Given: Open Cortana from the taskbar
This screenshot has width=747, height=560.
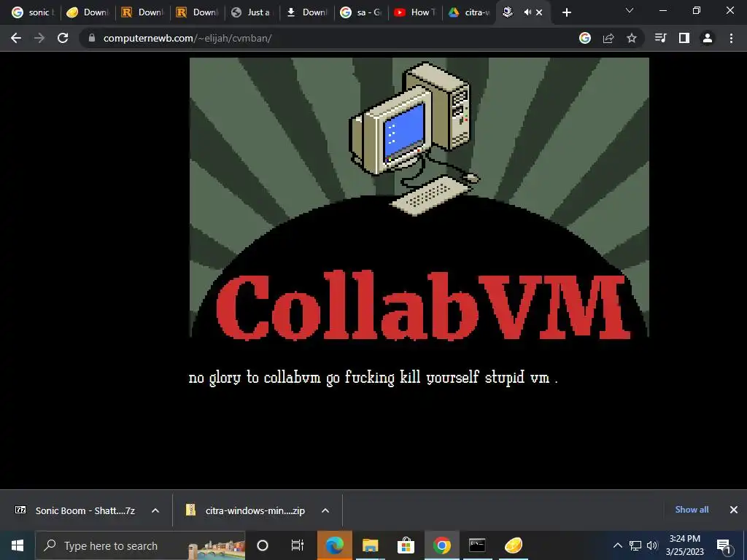Looking at the screenshot, I should coord(263,545).
